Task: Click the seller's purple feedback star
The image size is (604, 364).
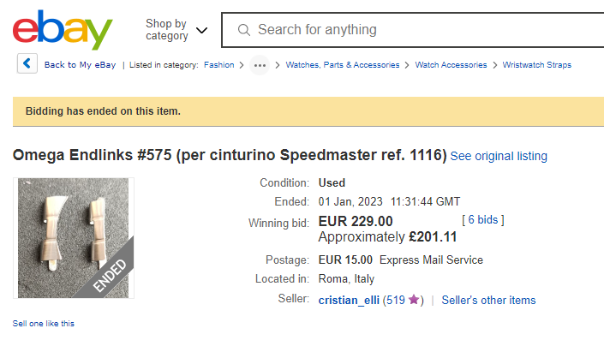Action: click(414, 300)
